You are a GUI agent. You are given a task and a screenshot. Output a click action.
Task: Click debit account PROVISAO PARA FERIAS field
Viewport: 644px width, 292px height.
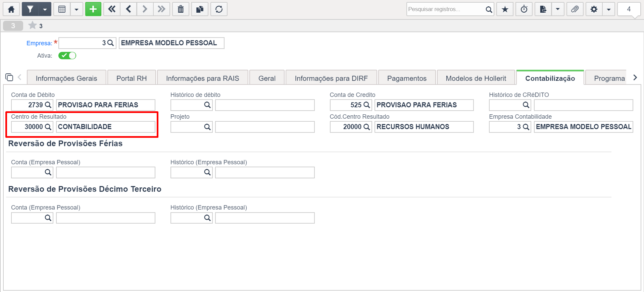click(x=106, y=105)
